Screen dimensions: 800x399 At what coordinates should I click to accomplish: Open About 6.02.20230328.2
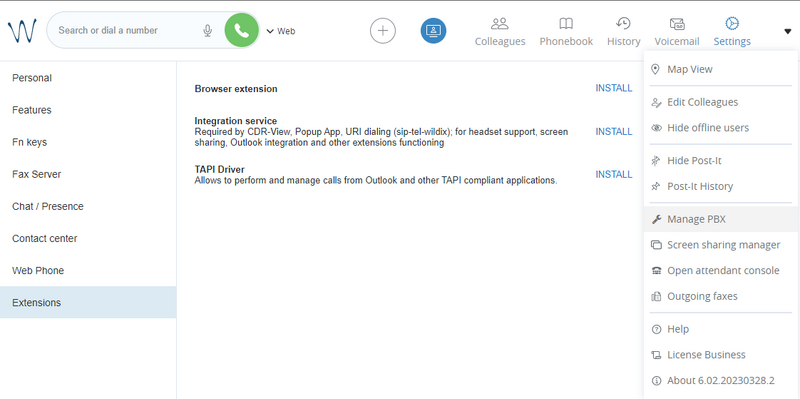[720, 381]
